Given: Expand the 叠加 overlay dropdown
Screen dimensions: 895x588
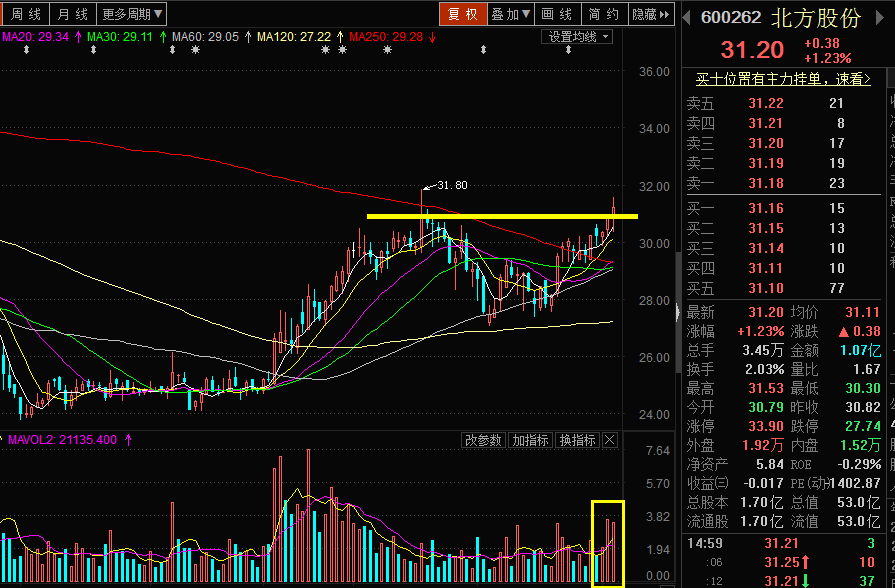Looking at the screenshot, I should coord(510,14).
